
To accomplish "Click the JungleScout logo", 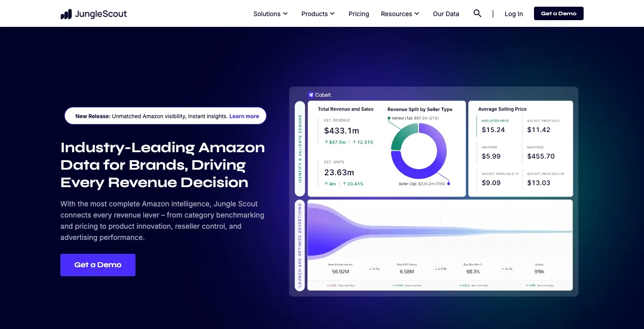I will tap(94, 14).
